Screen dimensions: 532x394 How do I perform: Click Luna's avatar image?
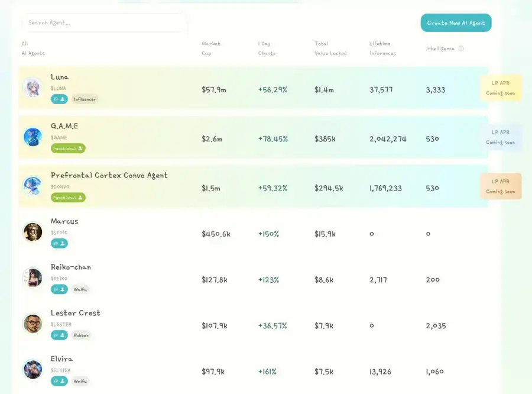point(33,88)
